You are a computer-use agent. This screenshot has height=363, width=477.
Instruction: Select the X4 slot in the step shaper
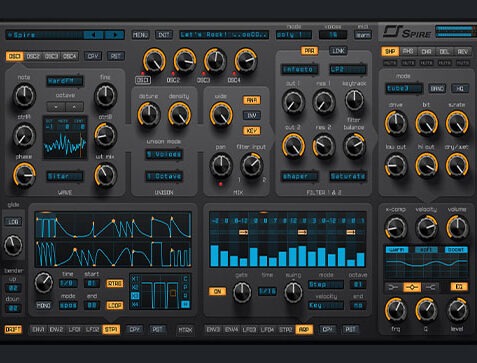[x=135, y=304]
